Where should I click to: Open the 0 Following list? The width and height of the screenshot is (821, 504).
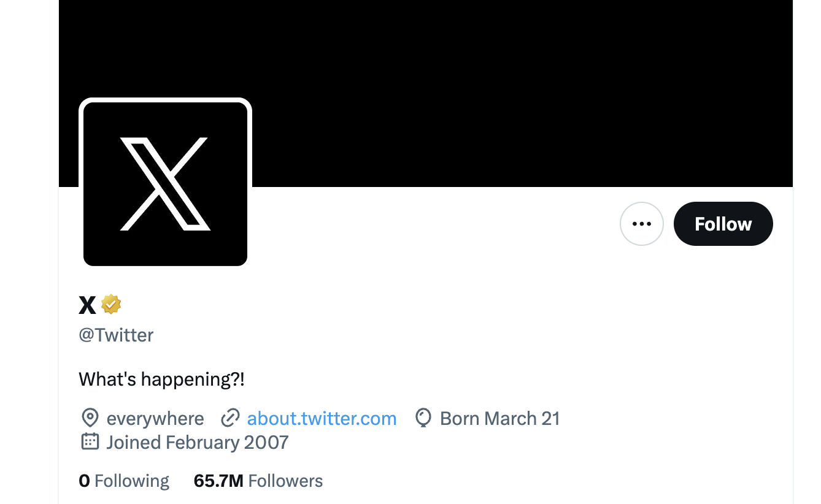(124, 481)
